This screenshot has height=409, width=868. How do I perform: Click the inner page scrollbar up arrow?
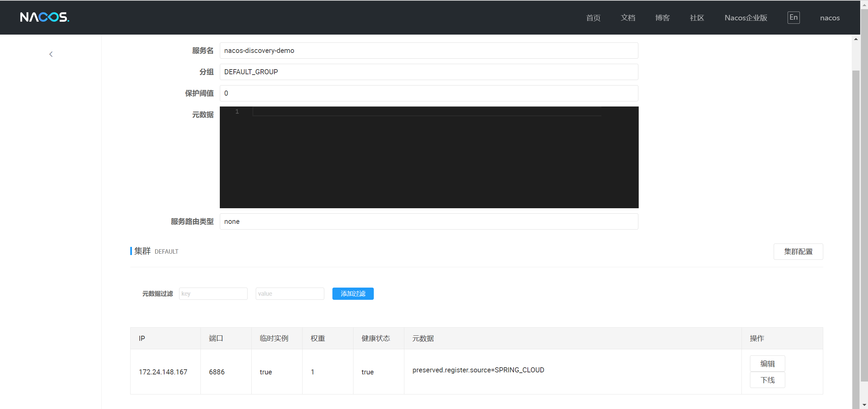pos(856,39)
